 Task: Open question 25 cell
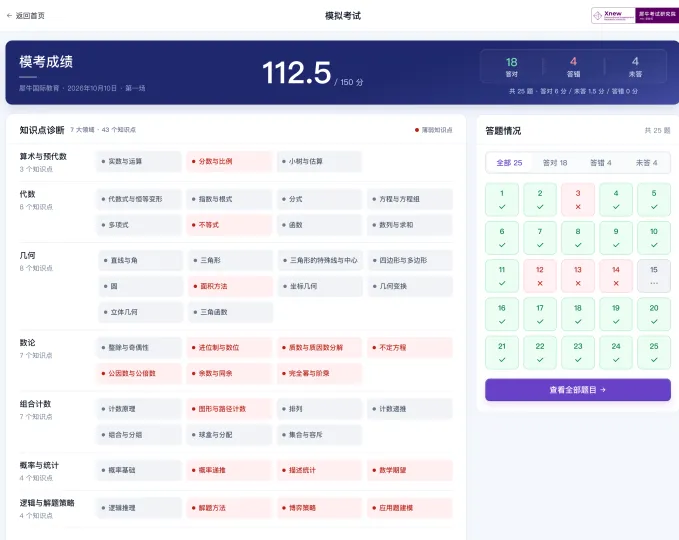(x=654, y=352)
